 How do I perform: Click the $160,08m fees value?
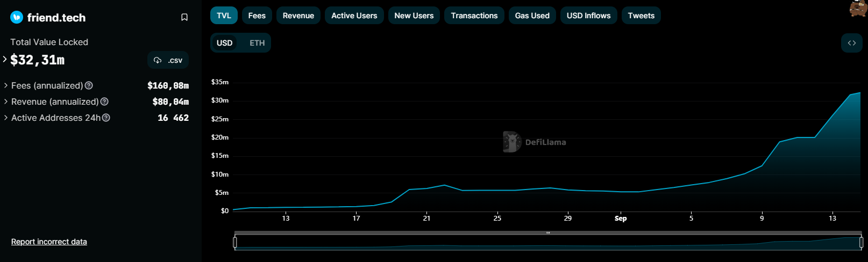coord(168,85)
